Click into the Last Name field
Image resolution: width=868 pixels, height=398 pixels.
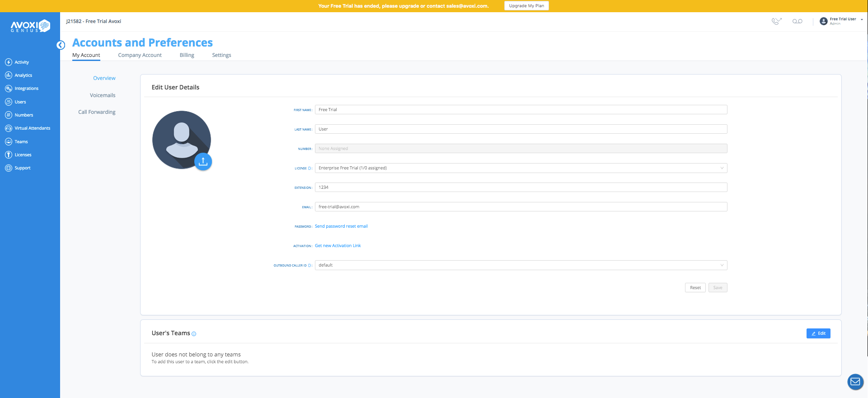(x=521, y=129)
